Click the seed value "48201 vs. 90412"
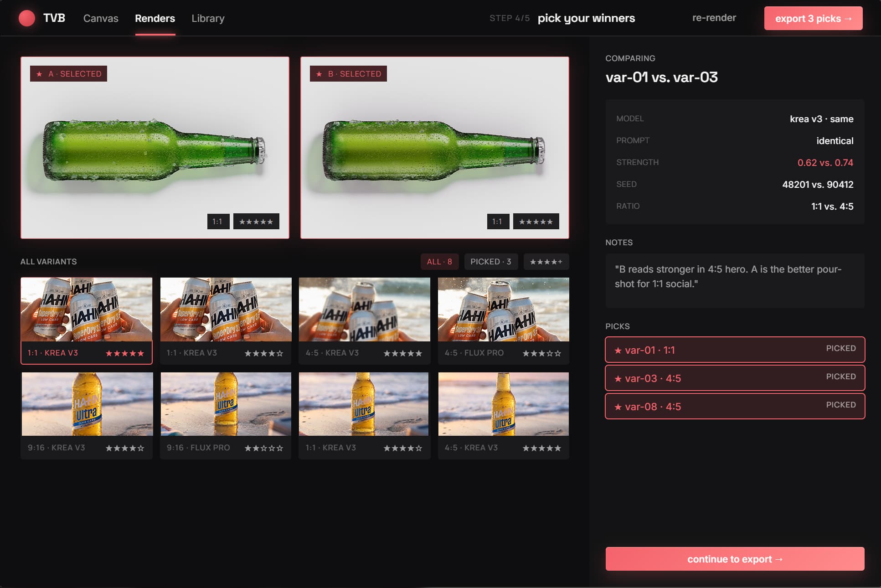The image size is (881, 588). pos(818,185)
